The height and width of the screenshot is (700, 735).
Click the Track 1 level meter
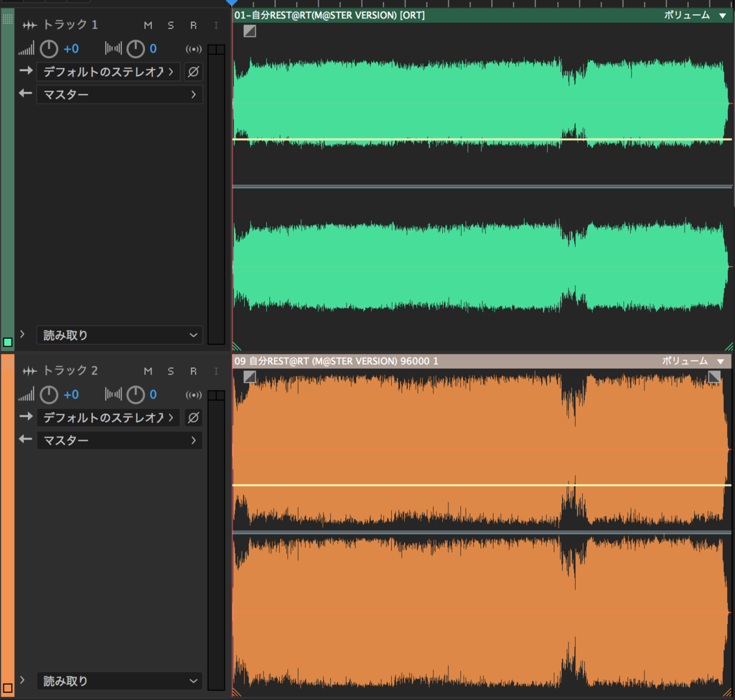[216, 195]
